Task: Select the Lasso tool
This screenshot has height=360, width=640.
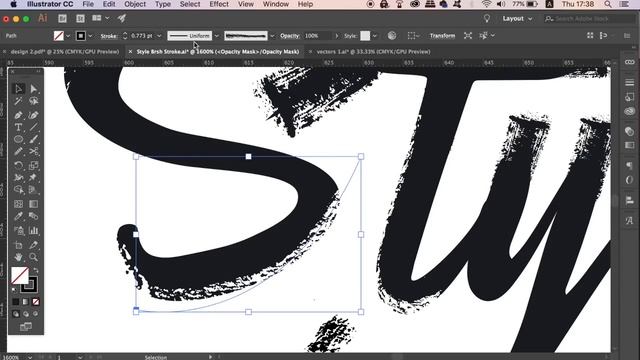Action: pyautogui.click(x=33, y=101)
